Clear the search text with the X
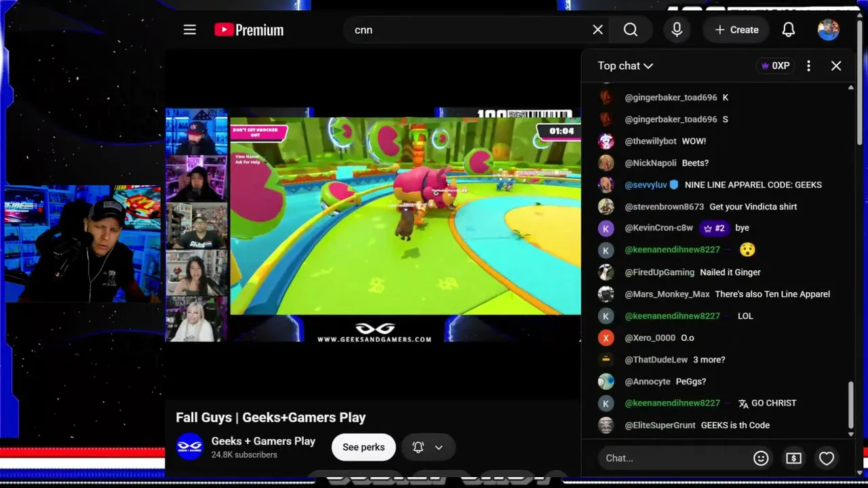 tap(597, 30)
